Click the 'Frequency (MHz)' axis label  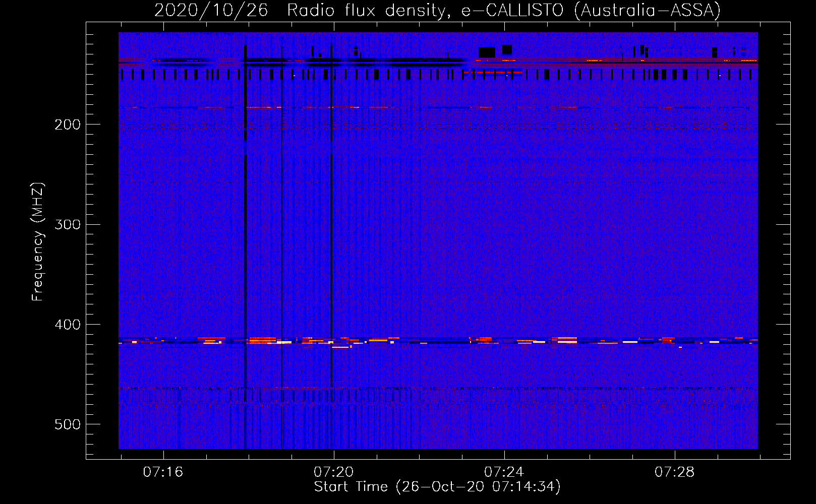coord(38,241)
